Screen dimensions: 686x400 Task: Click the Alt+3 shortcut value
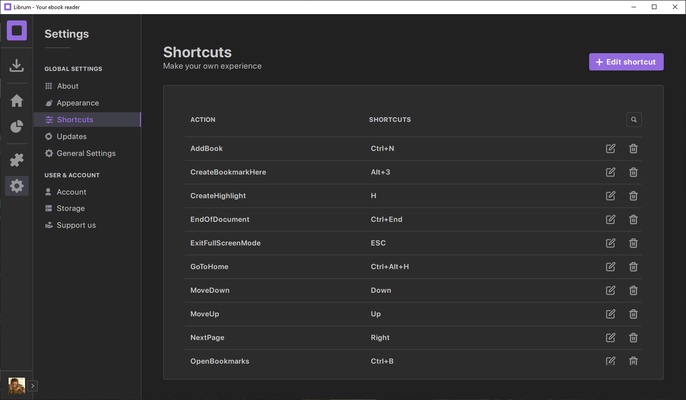(380, 172)
